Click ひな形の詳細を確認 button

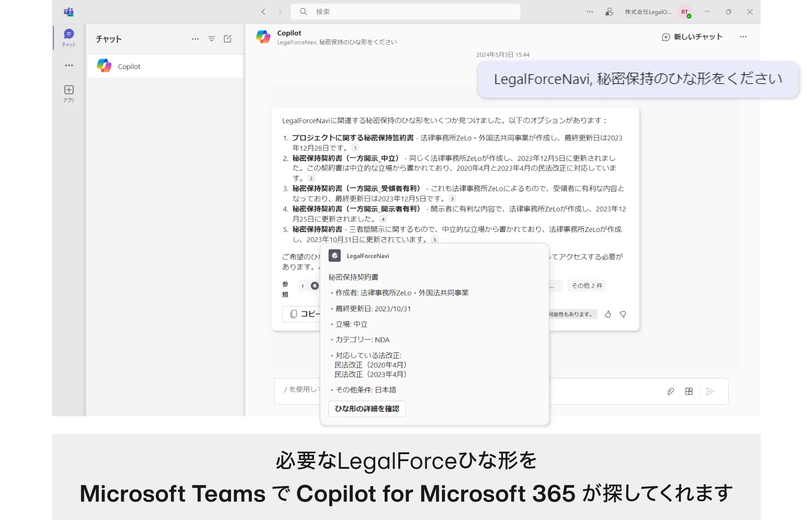367,409
